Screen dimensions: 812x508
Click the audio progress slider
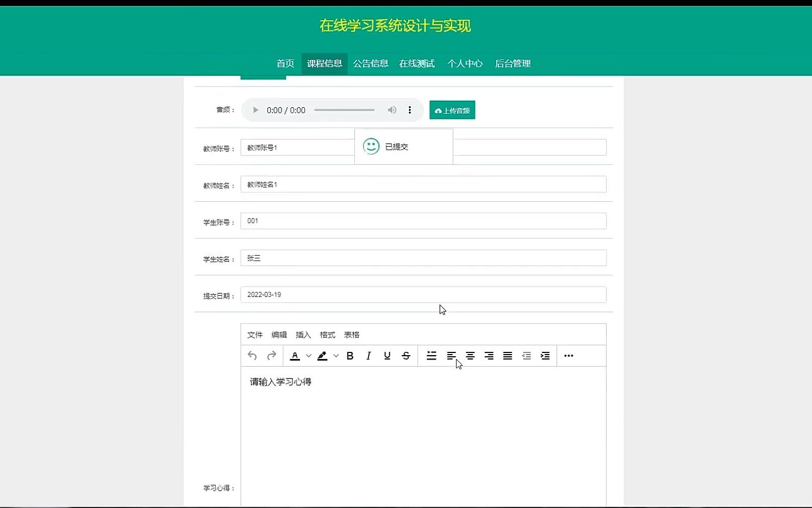[344, 110]
